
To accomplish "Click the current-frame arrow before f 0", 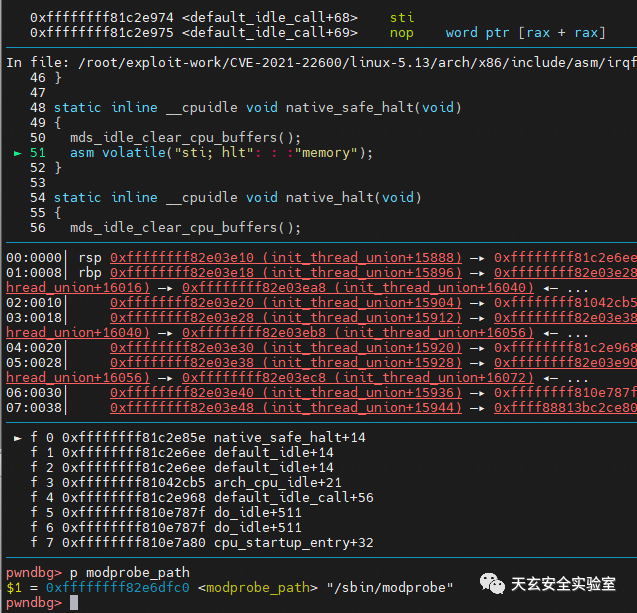I will click(x=17, y=438).
